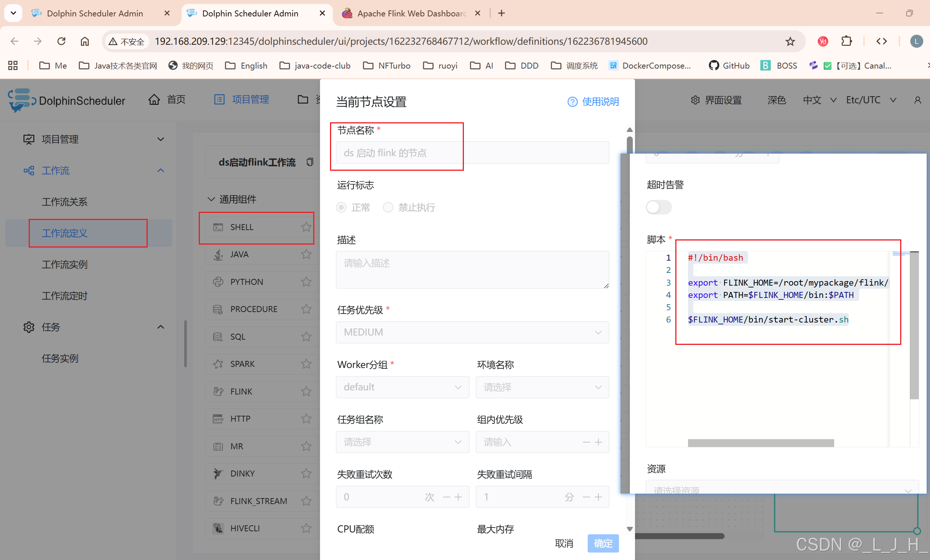Star the SPARK component
Screen dimensions: 930x560
[x=306, y=364]
